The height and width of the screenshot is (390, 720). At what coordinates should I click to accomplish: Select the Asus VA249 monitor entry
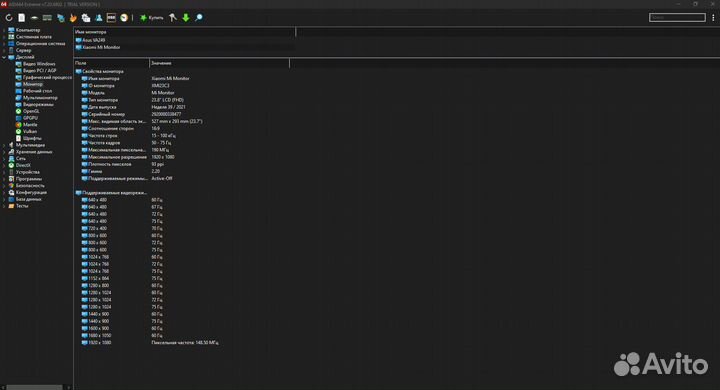(x=93, y=40)
